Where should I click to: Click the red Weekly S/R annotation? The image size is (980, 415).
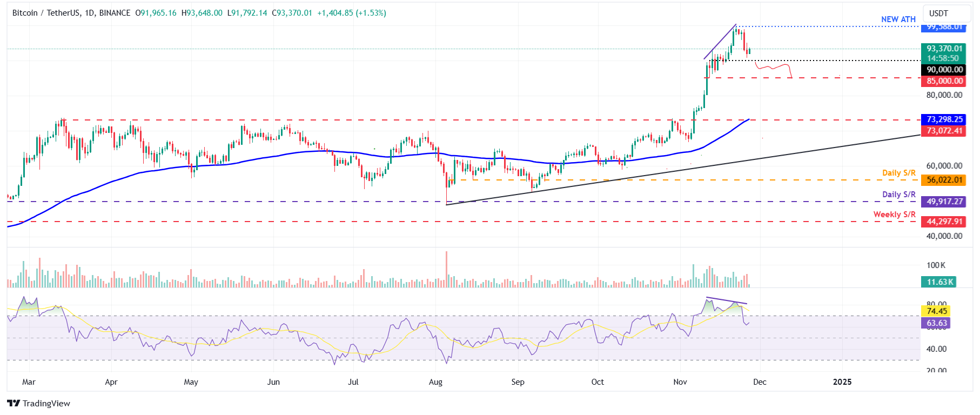(895, 215)
